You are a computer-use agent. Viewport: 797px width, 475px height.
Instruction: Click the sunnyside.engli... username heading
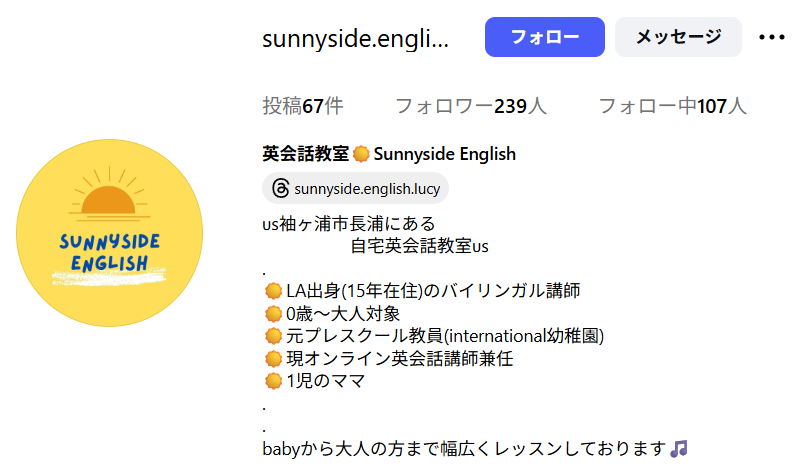[356, 39]
